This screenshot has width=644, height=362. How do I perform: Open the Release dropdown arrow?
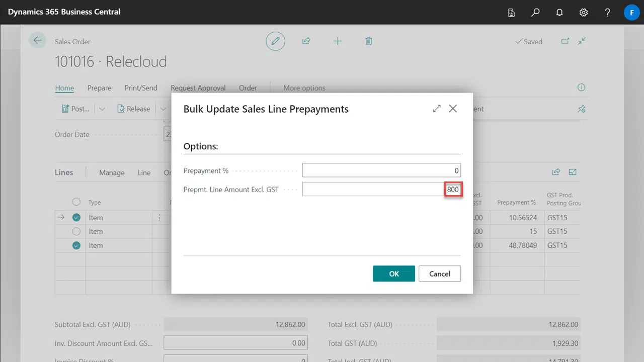point(163,109)
